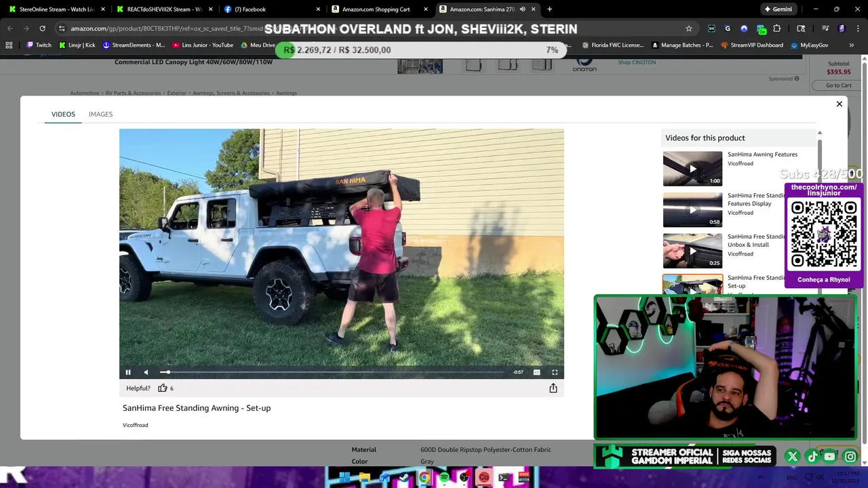Open the Twitch bookmark
This screenshot has width=868, height=488.
pyautogui.click(x=38, y=45)
